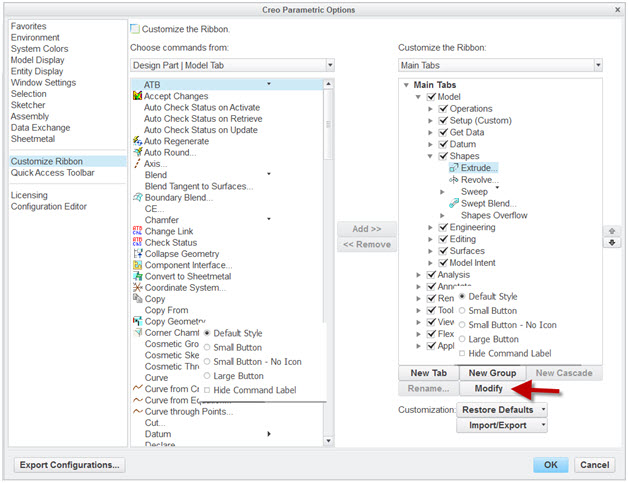Click the Accept Changes command icon

tap(137, 96)
